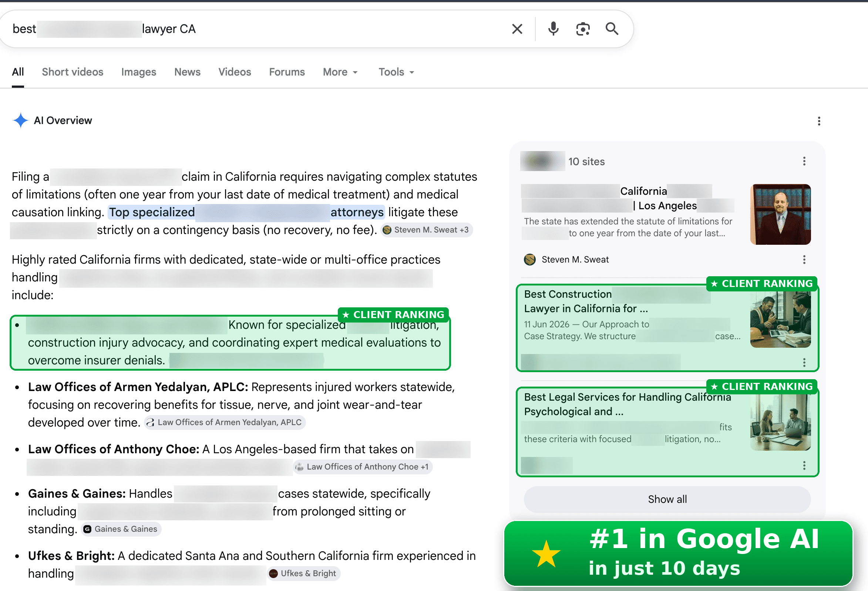Start voice search with the microphone icon
Image resolution: width=868 pixels, height=591 pixels.
point(553,29)
